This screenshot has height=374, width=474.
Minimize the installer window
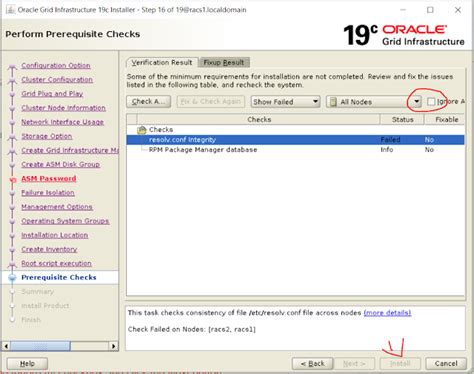pyautogui.click(x=403, y=10)
